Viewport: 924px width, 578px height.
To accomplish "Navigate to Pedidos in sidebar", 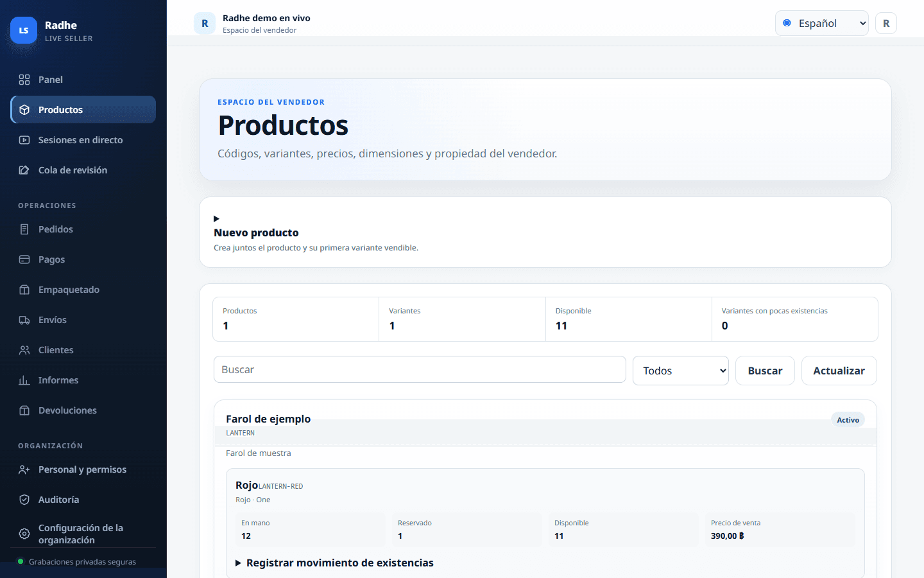I will tap(83, 229).
